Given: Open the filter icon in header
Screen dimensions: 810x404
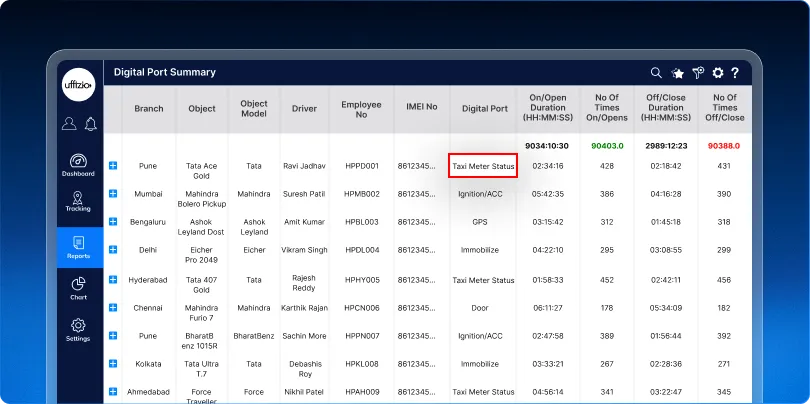Looking at the screenshot, I should (698, 73).
